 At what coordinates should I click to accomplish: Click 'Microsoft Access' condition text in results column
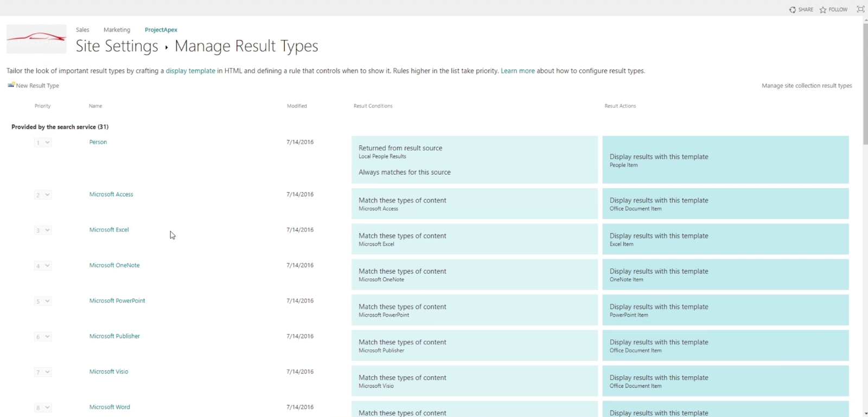pos(379,209)
